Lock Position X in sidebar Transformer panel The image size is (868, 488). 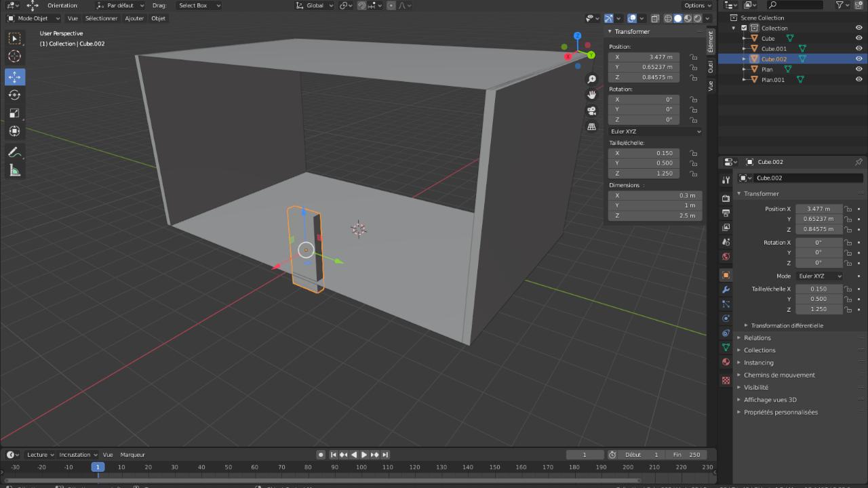coord(693,57)
